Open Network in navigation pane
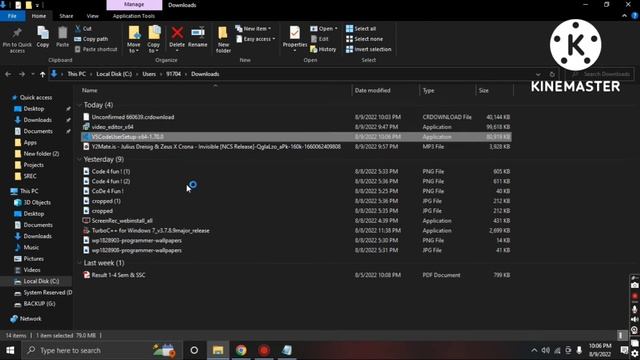Image resolution: width=640 pixels, height=360 pixels. click(x=31, y=319)
